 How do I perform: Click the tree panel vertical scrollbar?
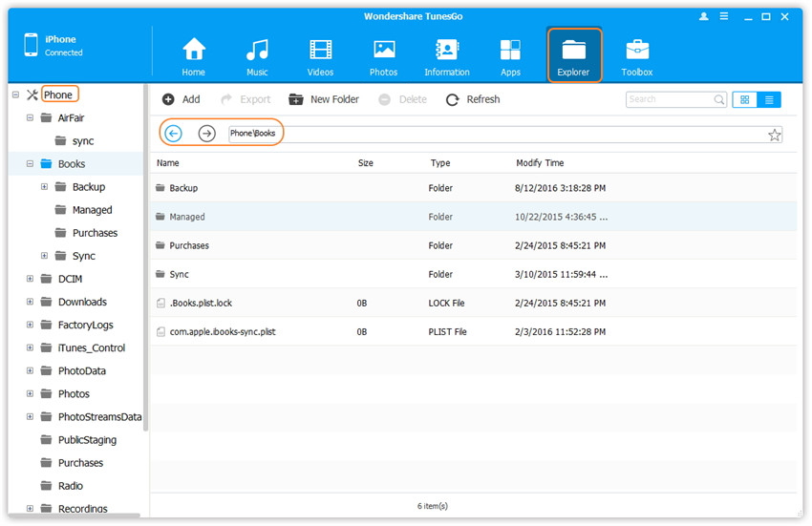pyautogui.click(x=146, y=259)
